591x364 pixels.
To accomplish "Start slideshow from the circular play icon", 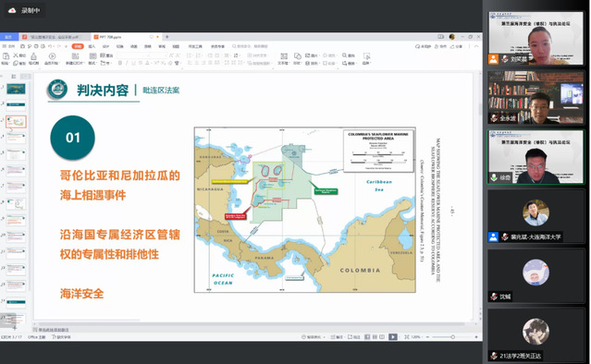I will [x=52, y=56].
